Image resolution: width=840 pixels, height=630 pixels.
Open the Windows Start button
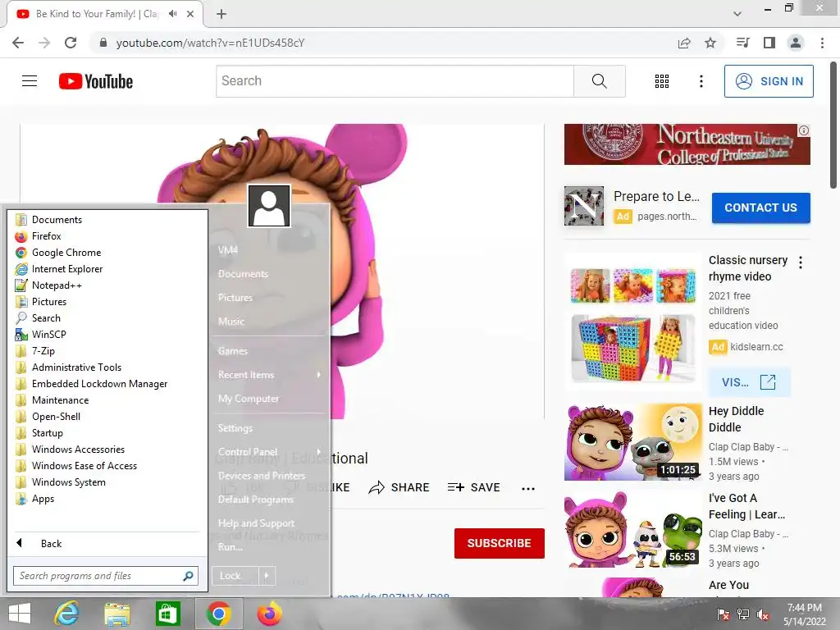pyautogui.click(x=20, y=614)
